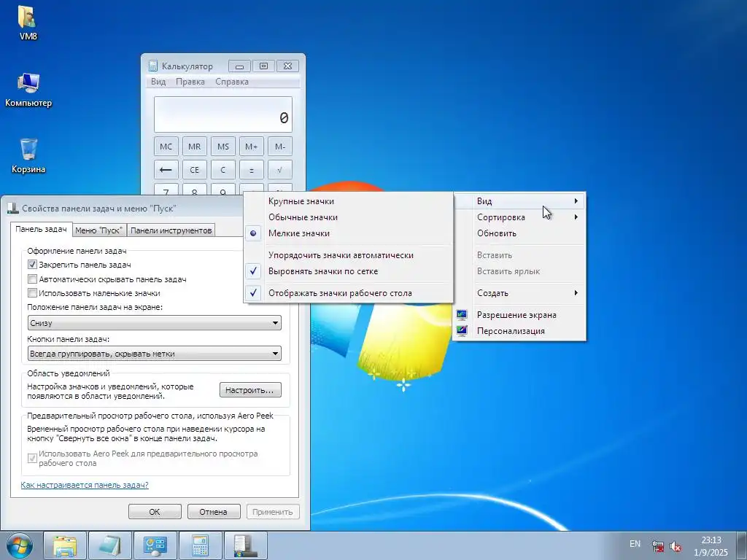The height and width of the screenshot is (560, 747).
Task: Enable Автоматически скрывать панель задач
Action: pyautogui.click(x=32, y=279)
